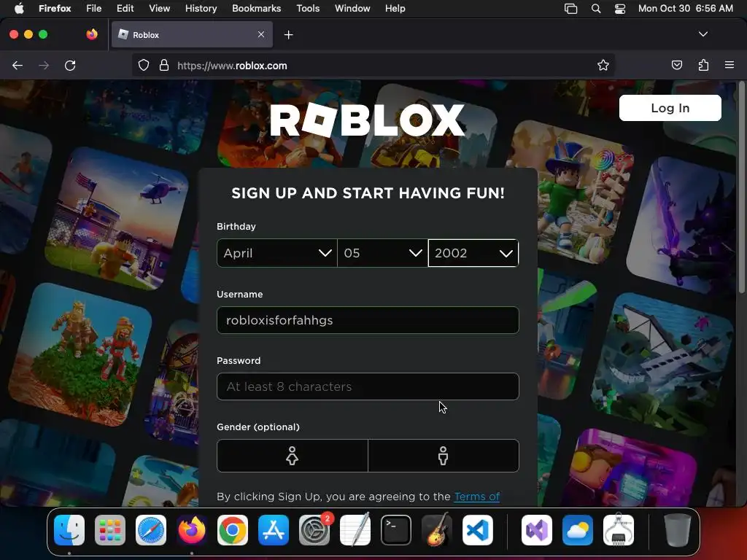Bookmark this page with the star icon

(603, 66)
